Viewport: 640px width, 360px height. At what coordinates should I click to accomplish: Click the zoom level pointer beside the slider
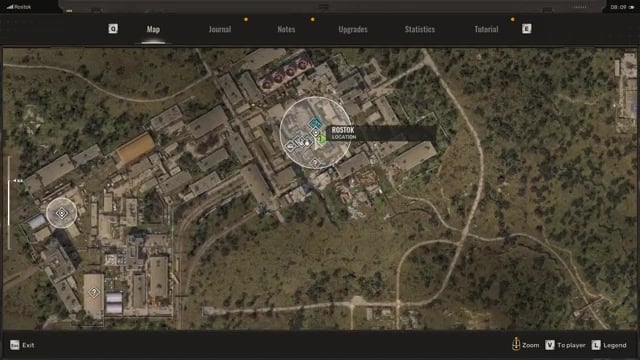pyautogui.click(x=18, y=180)
